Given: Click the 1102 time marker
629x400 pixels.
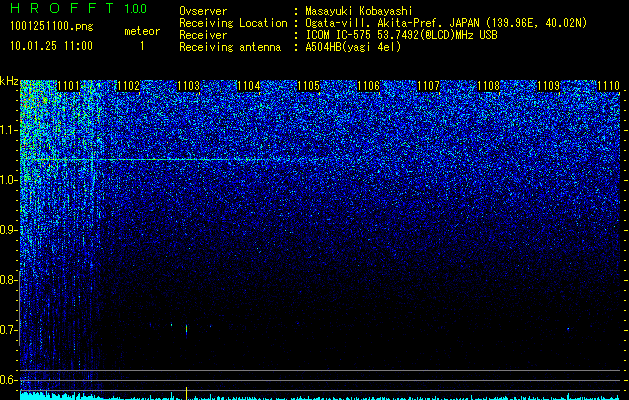Looking at the screenshot, I should pos(128,86).
